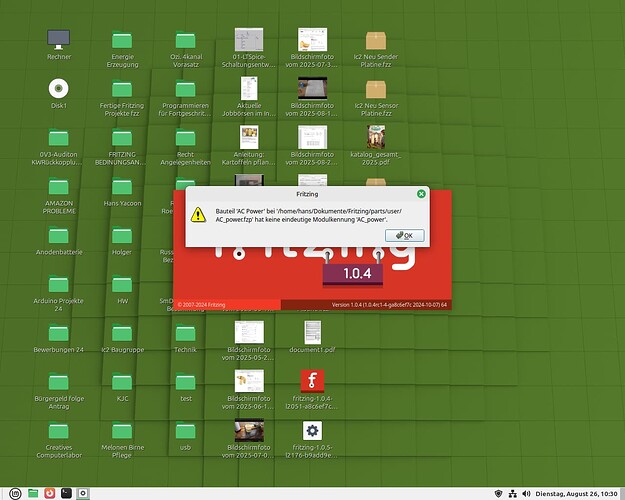Open the Disk1 disc icon
Image resolution: width=625 pixels, height=500 pixels.
coord(59,88)
